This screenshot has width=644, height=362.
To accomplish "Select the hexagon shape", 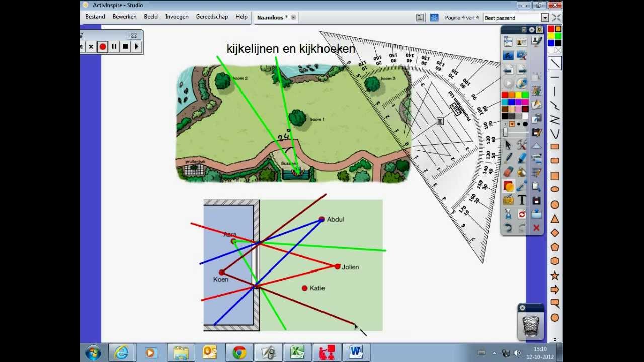I will (555, 261).
